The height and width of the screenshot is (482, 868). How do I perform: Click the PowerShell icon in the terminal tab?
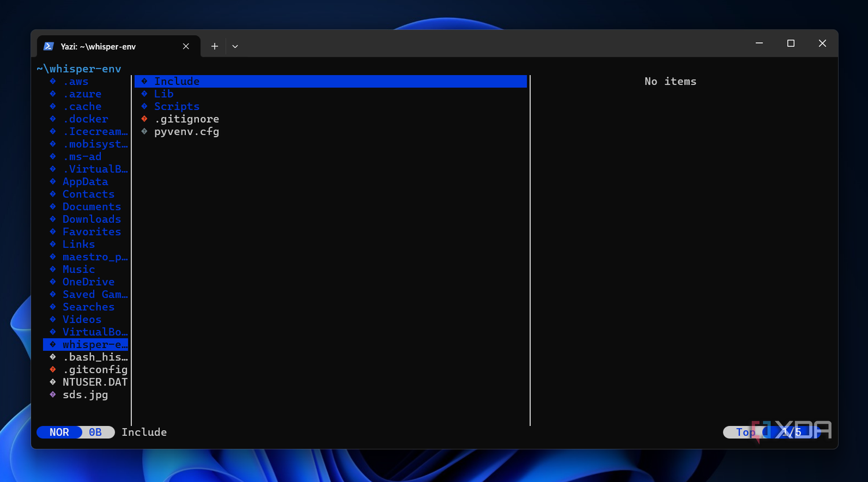(x=49, y=46)
